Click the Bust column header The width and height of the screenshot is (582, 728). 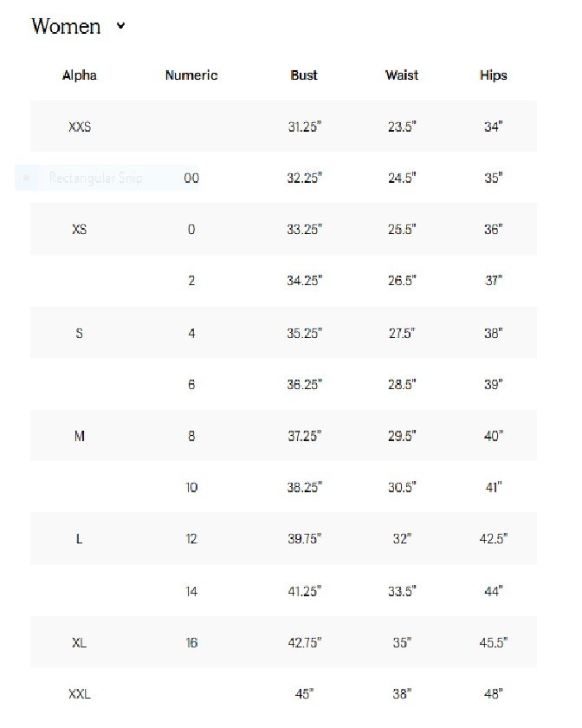click(304, 75)
